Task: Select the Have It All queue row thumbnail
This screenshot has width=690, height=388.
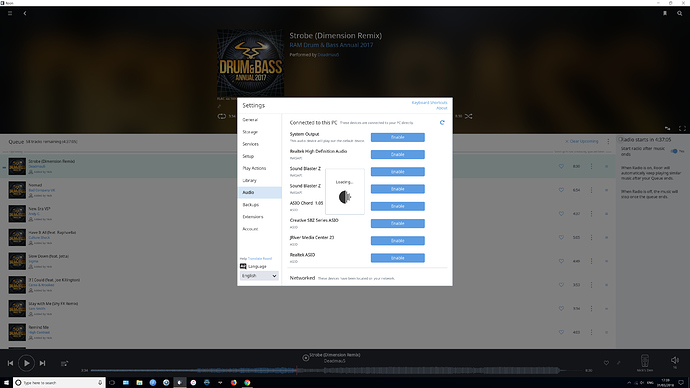Action: [x=17, y=238]
